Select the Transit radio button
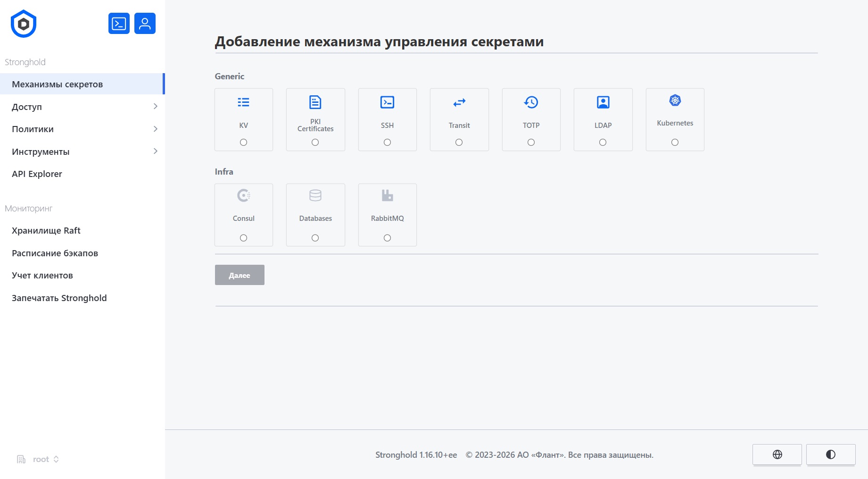 click(459, 143)
